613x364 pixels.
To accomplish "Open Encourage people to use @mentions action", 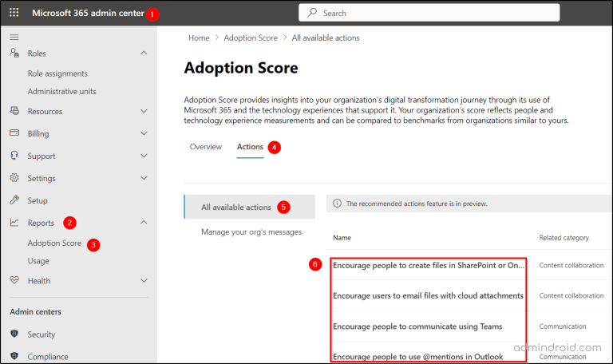I will [418, 357].
